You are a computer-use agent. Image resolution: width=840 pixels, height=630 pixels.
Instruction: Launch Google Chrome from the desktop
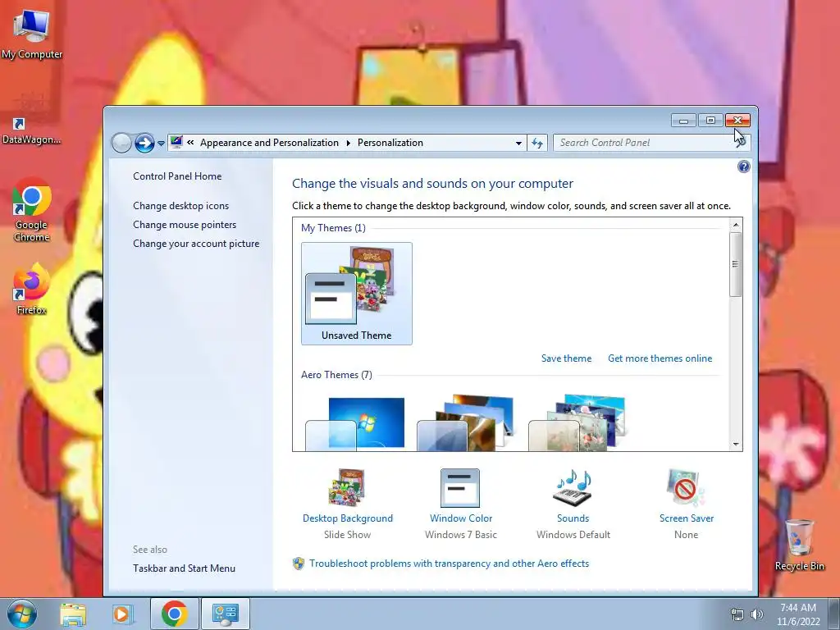[32, 210]
